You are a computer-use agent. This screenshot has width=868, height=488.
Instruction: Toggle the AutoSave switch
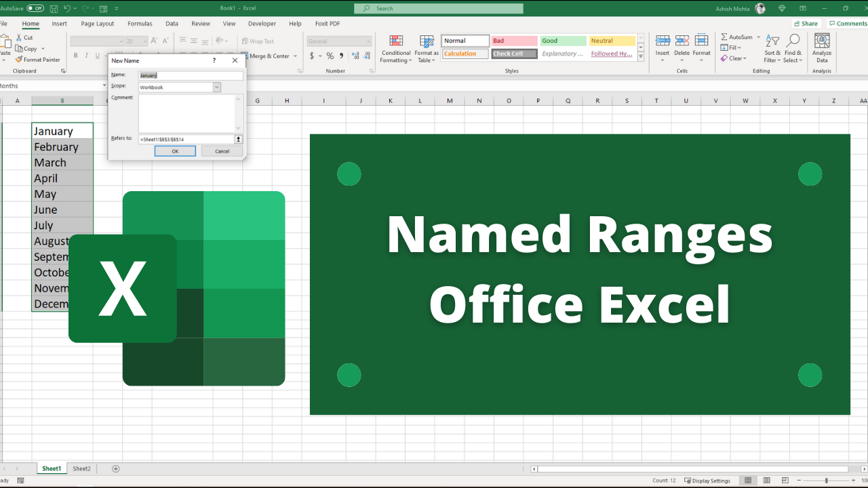[35, 8]
